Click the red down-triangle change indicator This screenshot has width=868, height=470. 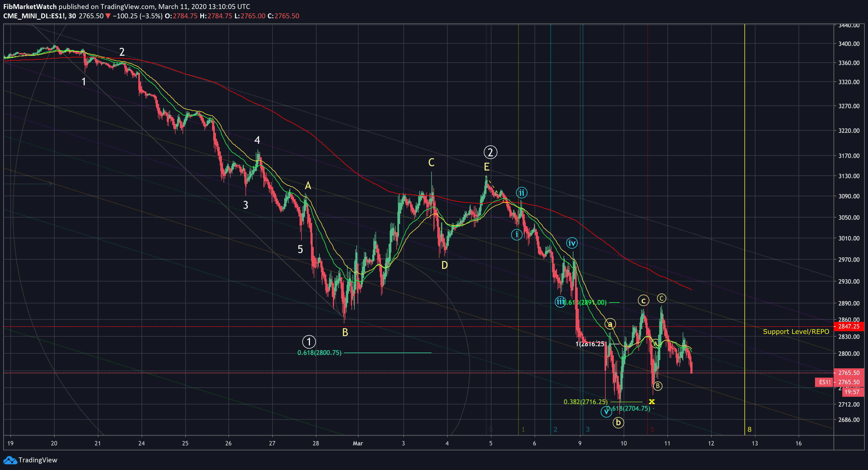tap(108, 16)
